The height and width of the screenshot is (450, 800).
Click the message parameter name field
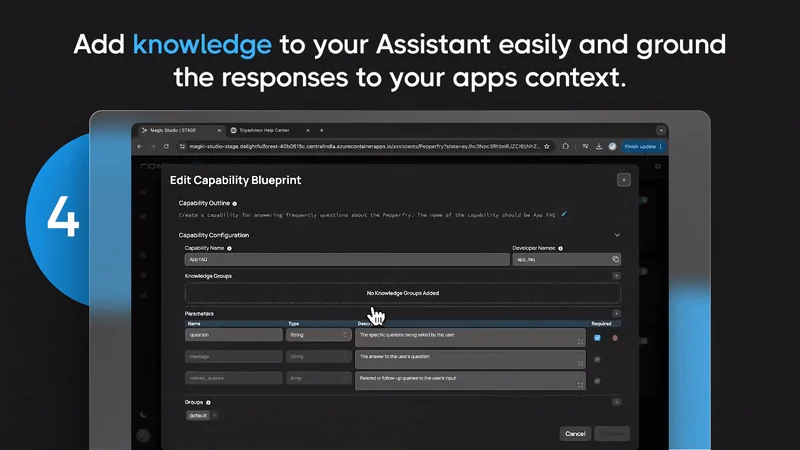233,357
